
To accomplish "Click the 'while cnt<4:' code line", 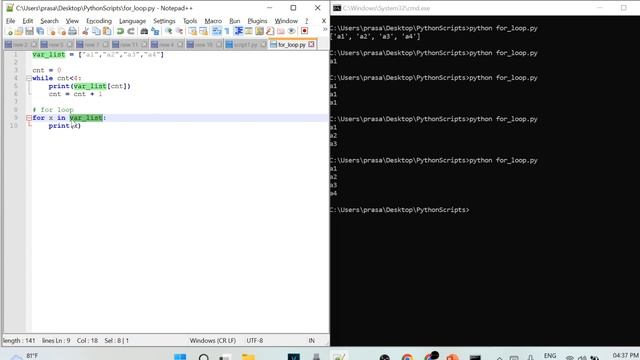I will coord(57,78).
